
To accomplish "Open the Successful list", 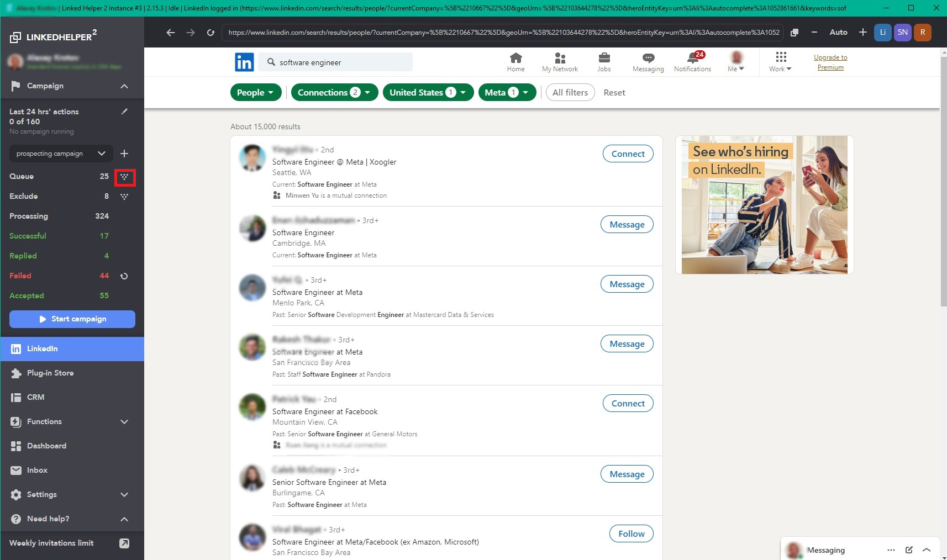I will 59,236.
